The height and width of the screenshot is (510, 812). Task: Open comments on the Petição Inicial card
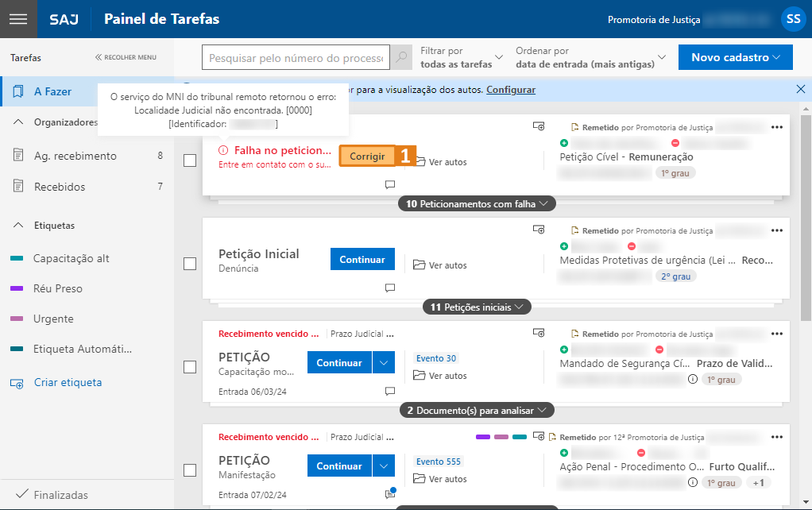(x=389, y=288)
